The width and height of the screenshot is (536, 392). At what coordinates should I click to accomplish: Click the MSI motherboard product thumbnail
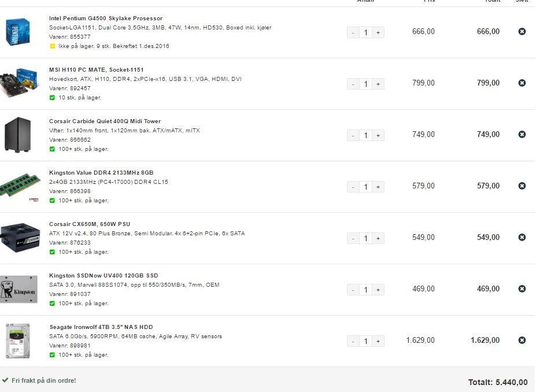coord(20,83)
